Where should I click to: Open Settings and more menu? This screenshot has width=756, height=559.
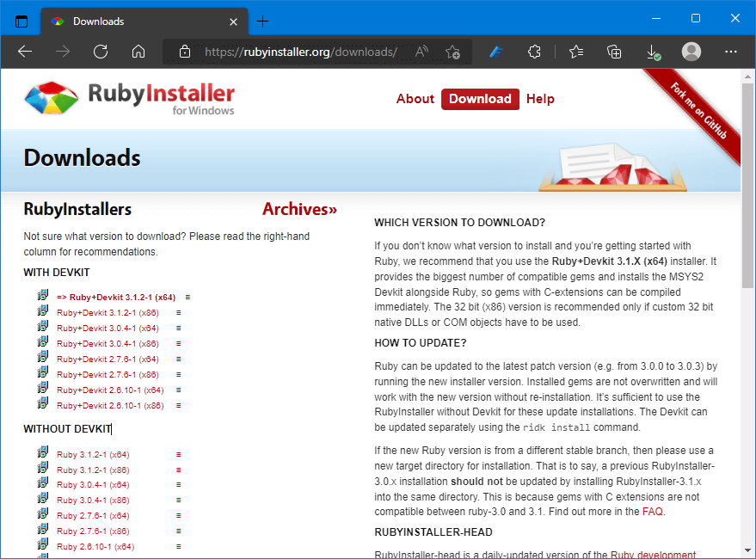pos(730,52)
